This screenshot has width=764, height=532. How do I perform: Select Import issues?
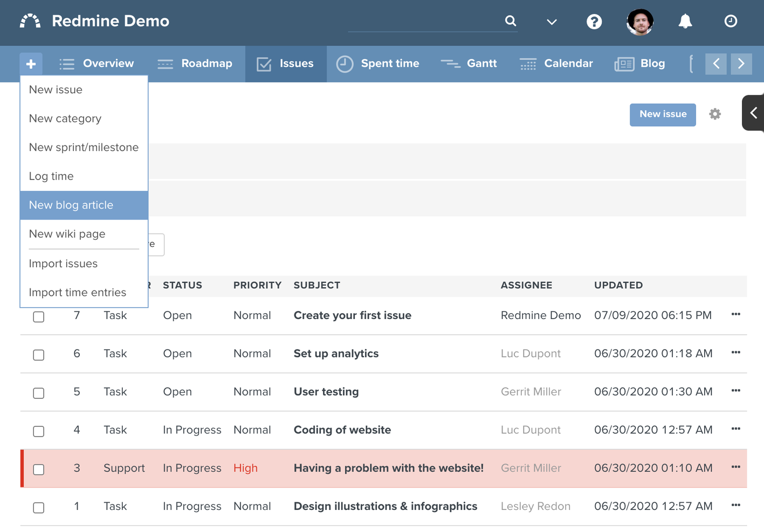[x=84, y=264]
